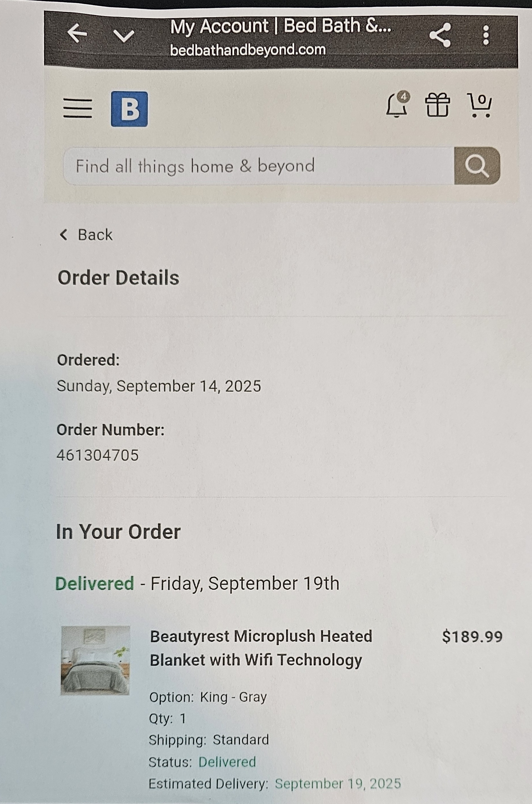Expand the browser tab dropdown chevron

[123, 35]
